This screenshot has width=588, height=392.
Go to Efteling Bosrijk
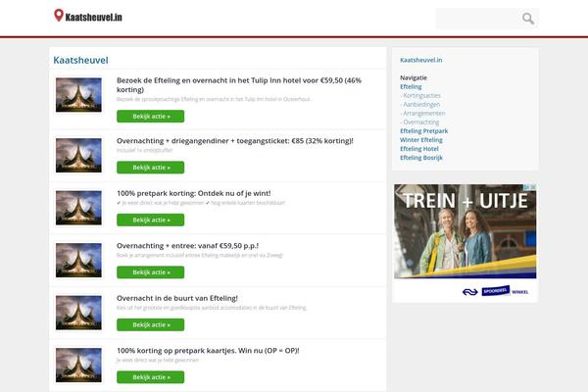[421, 158]
